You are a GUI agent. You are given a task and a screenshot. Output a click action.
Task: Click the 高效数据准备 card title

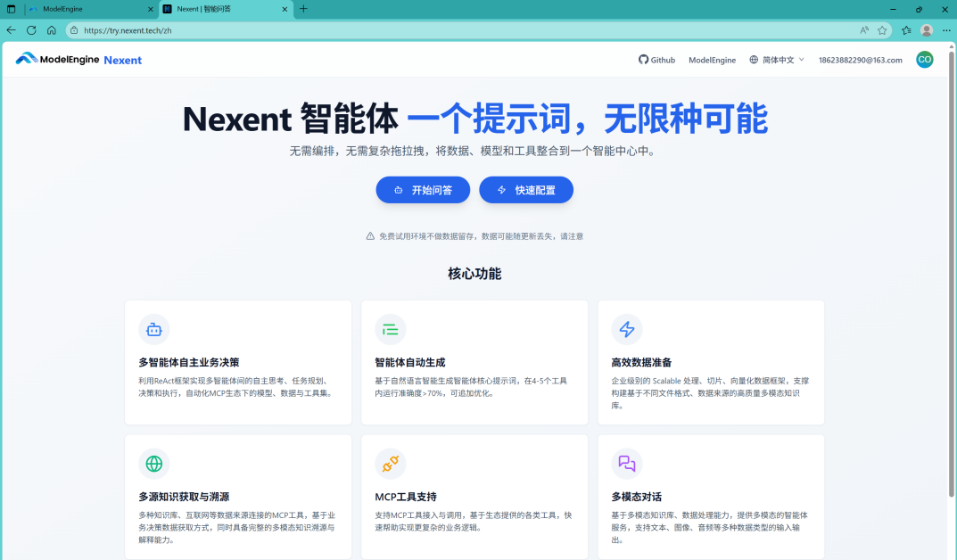coord(641,362)
